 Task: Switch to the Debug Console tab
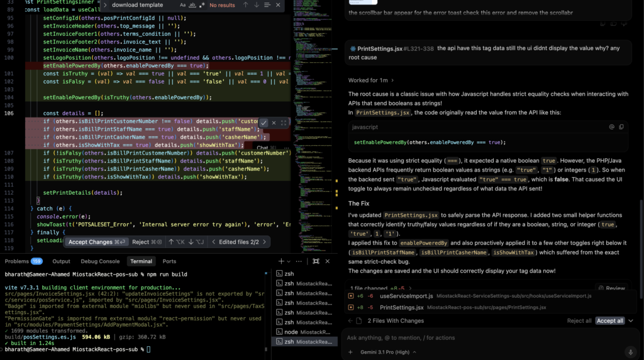click(x=100, y=261)
